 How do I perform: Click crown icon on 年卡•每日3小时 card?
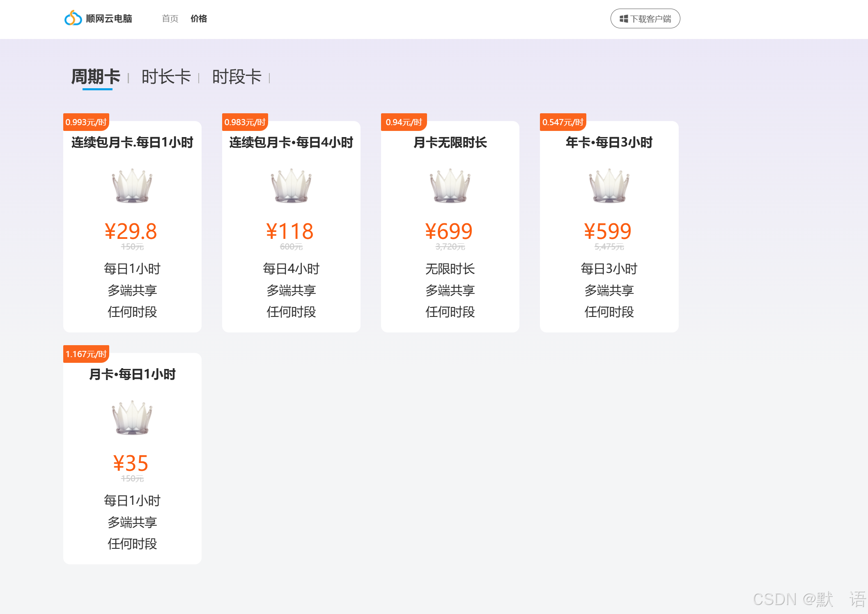pos(609,186)
